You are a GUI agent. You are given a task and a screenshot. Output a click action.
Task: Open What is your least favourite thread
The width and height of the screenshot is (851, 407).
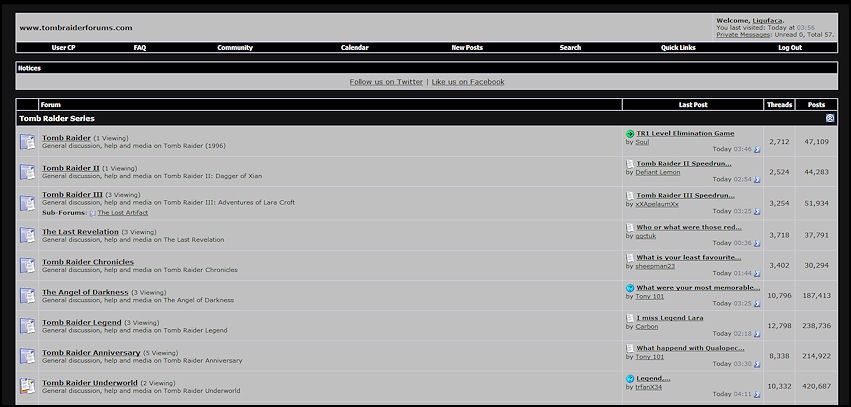click(689, 258)
